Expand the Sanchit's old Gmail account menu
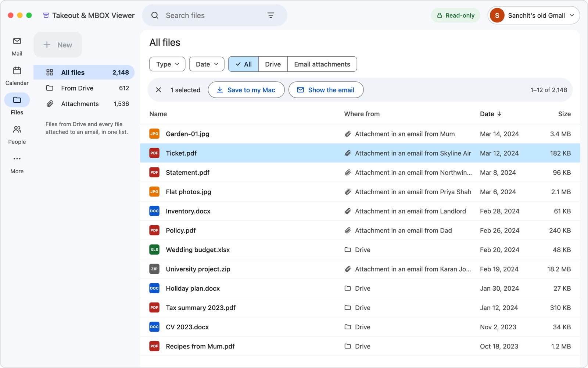The width and height of the screenshot is (588, 368). (x=534, y=15)
